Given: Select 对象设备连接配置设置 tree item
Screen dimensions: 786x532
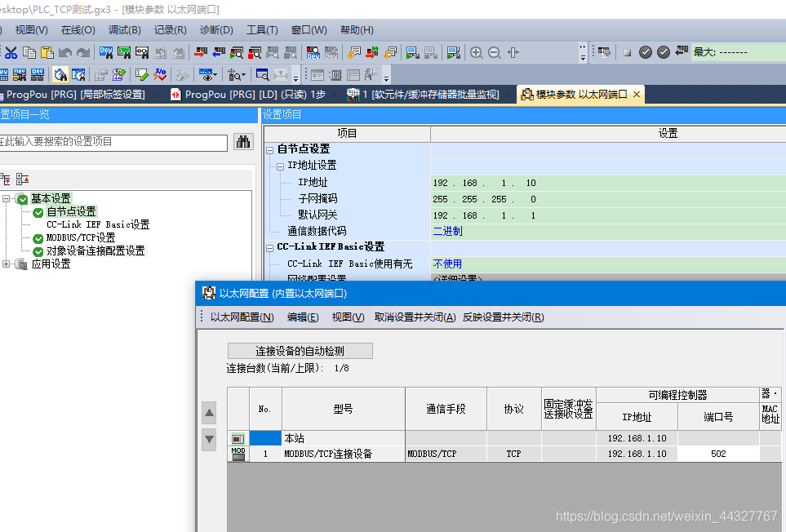Looking at the screenshot, I should (x=95, y=250).
